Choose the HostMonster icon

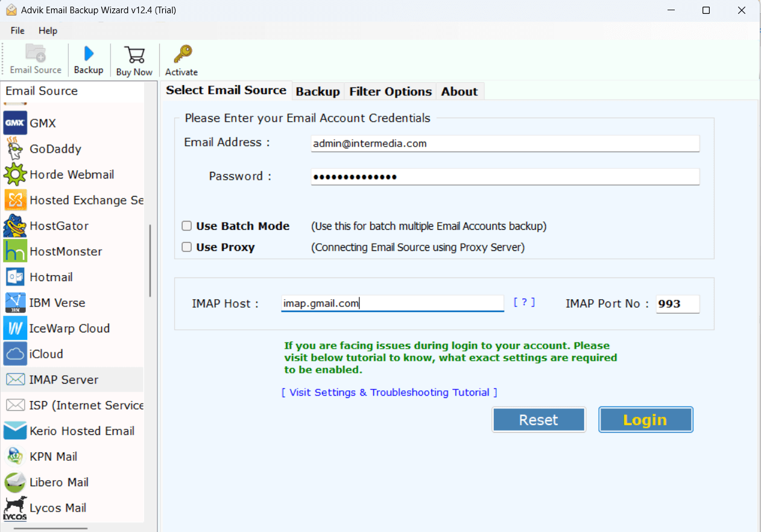15,252
